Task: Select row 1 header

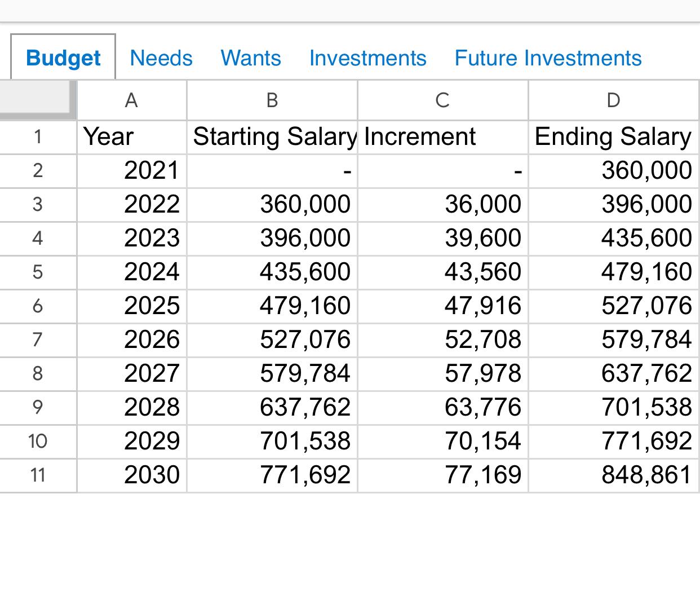Action: 38,136
